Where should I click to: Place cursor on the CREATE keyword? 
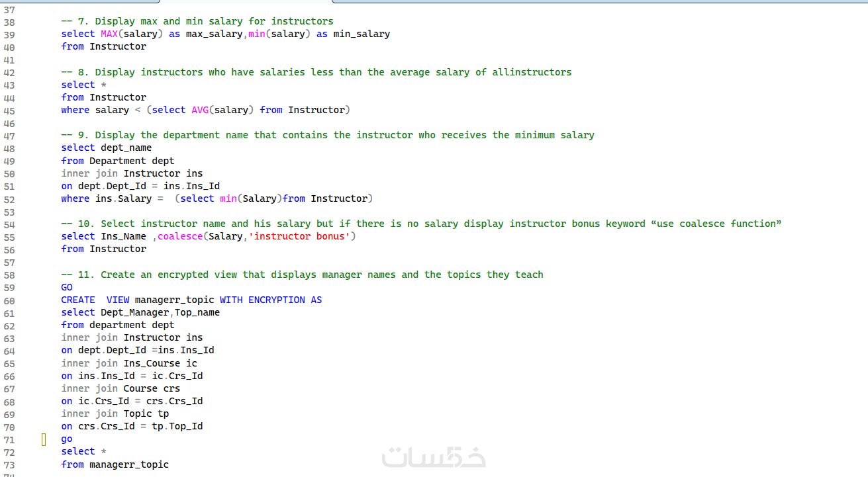pos(78,300)
